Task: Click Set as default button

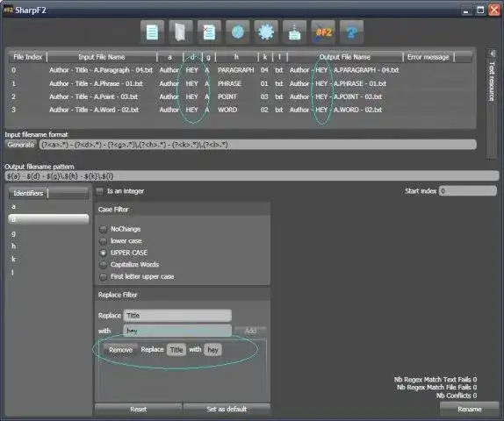Action: pos(227,409)
